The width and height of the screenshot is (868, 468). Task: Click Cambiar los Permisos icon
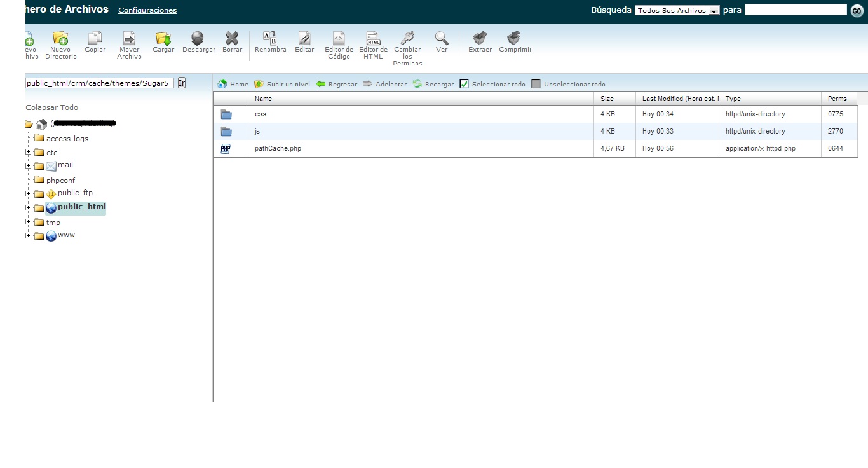point(407,39)
